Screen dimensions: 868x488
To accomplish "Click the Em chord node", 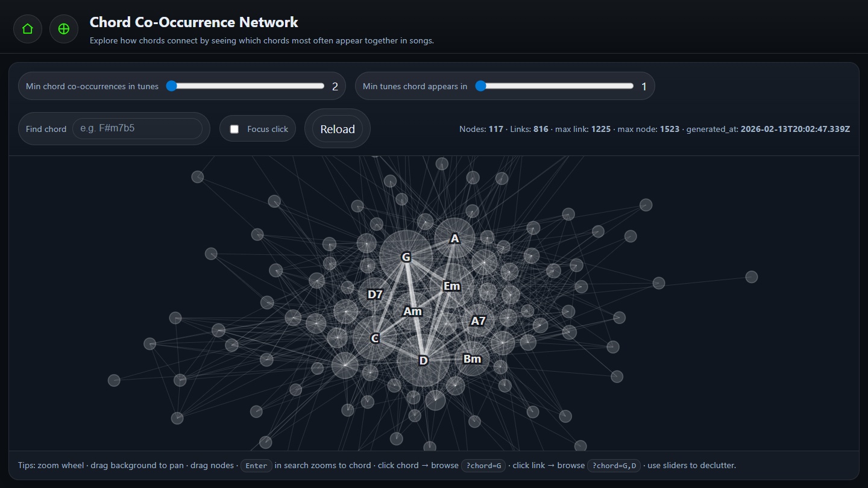I will pos(451,286).
